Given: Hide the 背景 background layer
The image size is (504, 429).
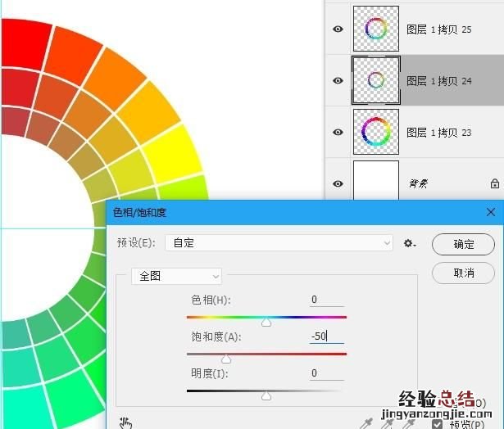Looking at the screenshot, I should pyautogui.click(x=338, y=184).
